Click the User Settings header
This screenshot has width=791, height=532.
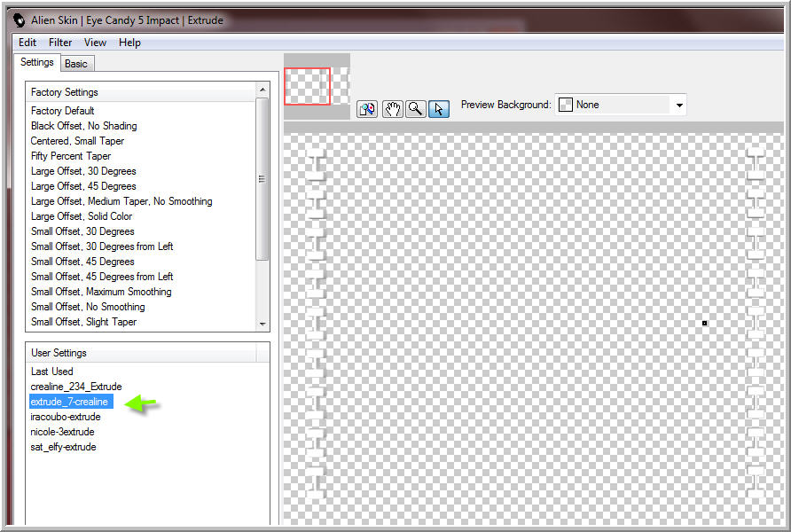(141, 353)
